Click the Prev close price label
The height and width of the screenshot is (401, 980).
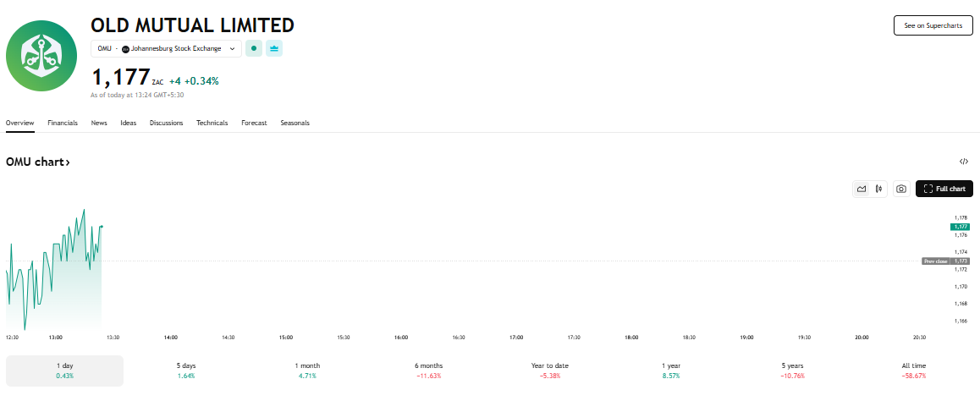click(x=935, y=261)
